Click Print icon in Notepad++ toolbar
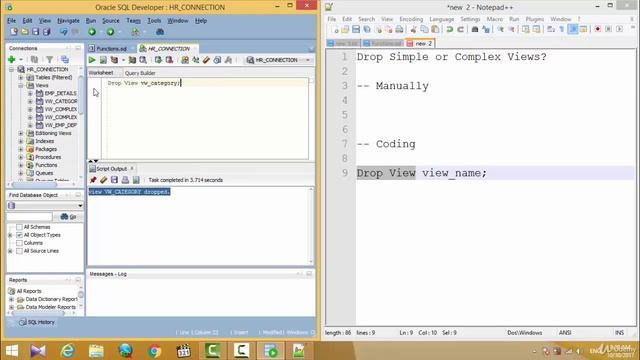This screenshot has width=640, height=360. click(x=399, y=29)
